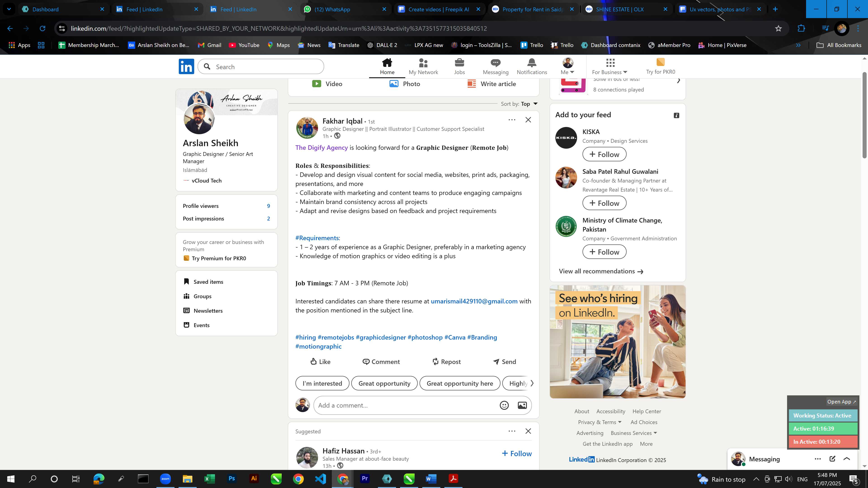
Task: Switch to the WhatsApp tab
Action: click(345, 9)
